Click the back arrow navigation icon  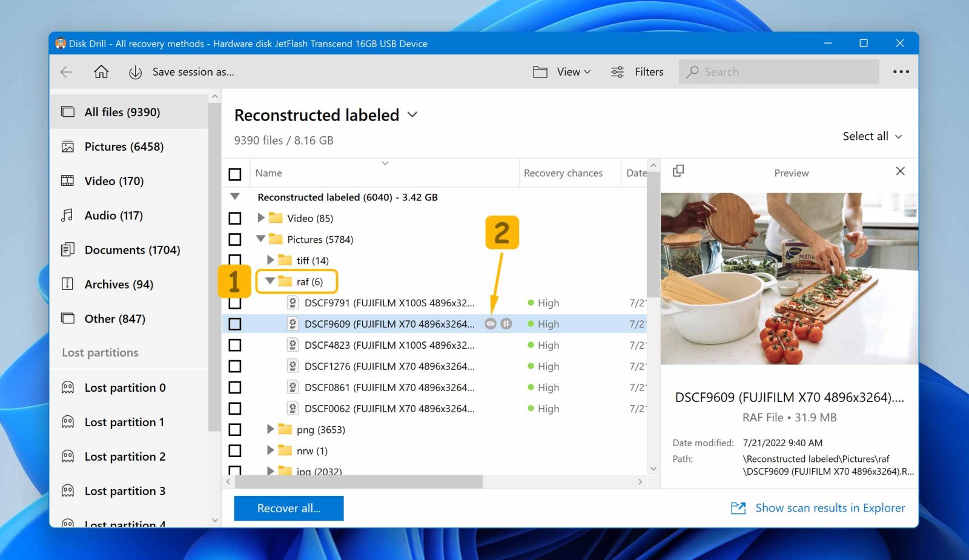[x=66, y=71]
